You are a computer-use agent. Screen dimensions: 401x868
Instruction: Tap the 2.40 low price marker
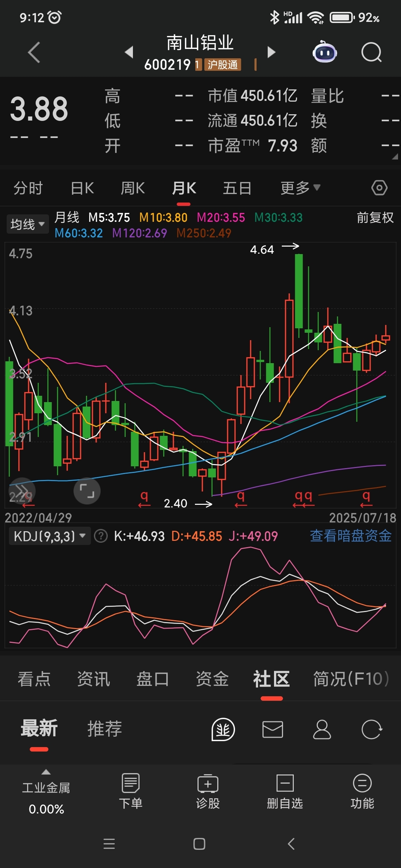176,503
